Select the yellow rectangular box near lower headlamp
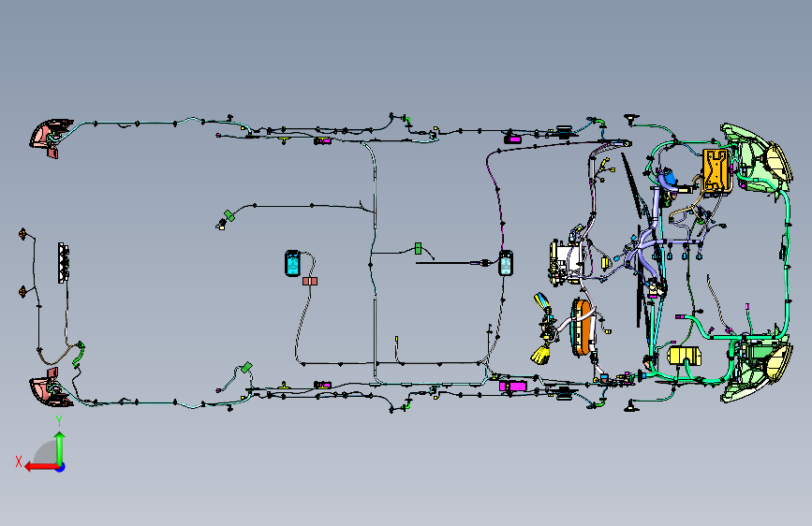The height and width of the screenshot is (526, 812). pos(685,357)
